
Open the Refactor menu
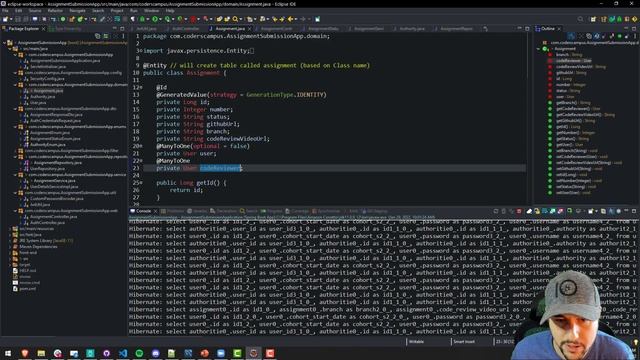point(55,11)
